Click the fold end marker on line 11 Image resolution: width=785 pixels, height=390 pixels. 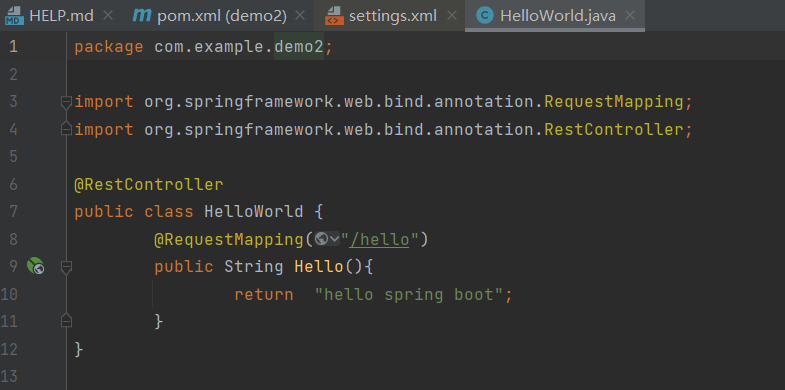[66, 320]
